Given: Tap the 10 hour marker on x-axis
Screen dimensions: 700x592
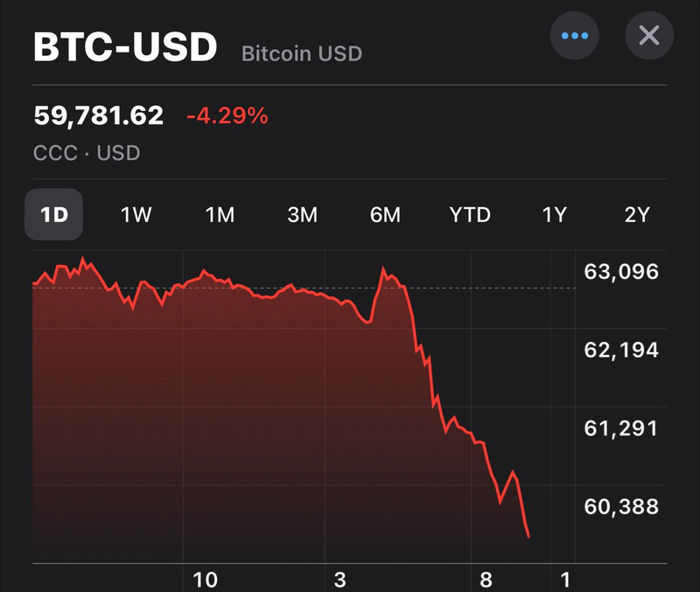Looking at the screenshot, I should pyautogui.click(x=205, y=580).
